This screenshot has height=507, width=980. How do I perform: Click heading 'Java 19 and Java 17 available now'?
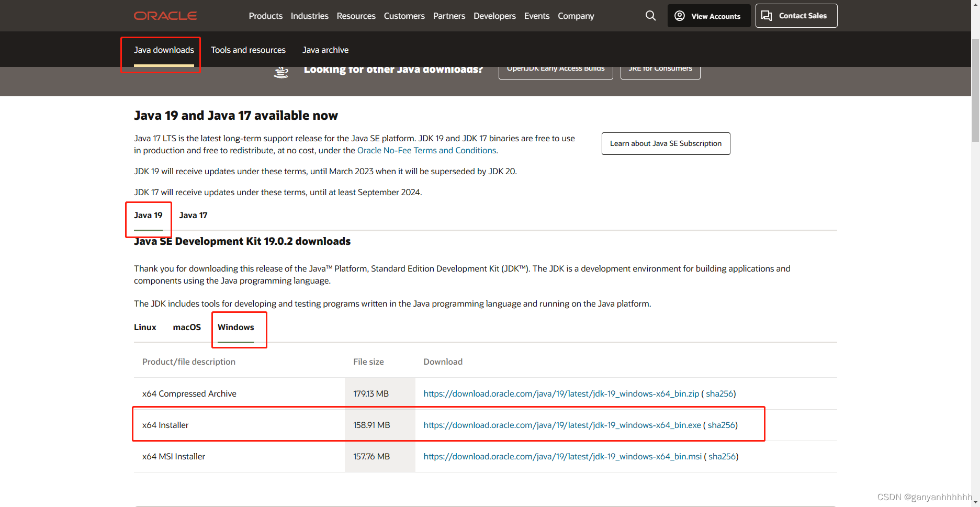[x=236, y=115]
